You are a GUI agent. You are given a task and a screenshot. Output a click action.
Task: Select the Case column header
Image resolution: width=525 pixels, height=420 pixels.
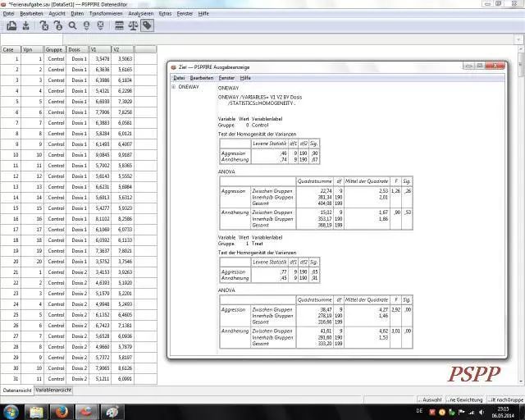[x=11, y=49]
